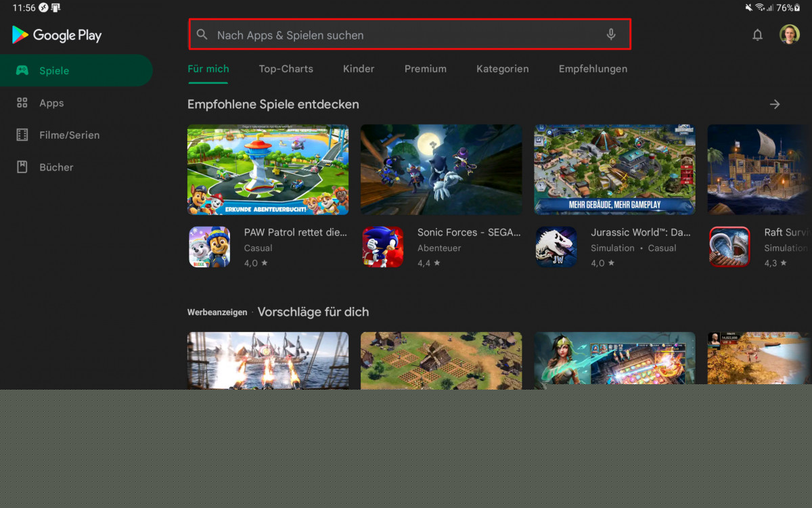This screenshot has height=508, width=812.
Task: Open Jurassic World™ game title
Action: pos(641,233)
